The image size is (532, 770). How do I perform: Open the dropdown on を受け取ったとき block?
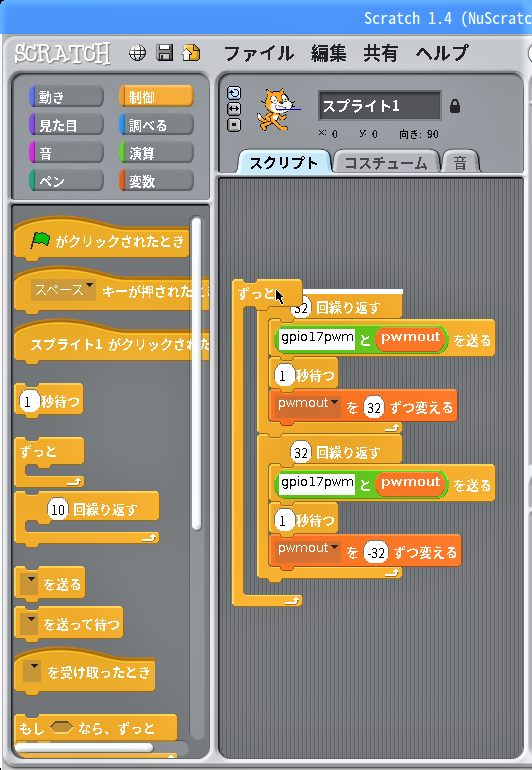click(32, 672)
